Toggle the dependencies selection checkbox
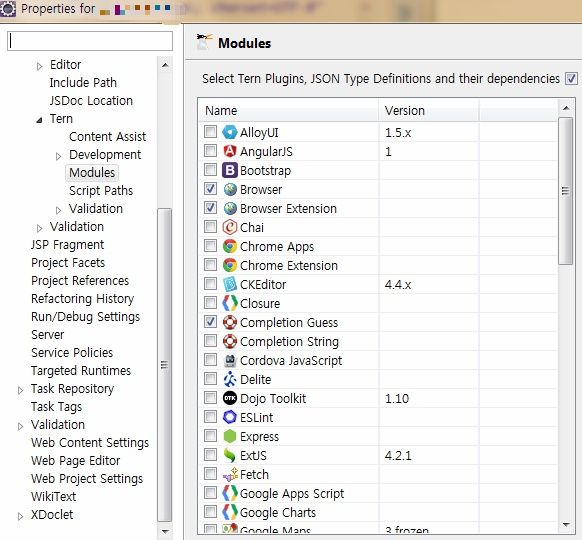582x540 pixels. pyautogui.click(x=571, y=79)
